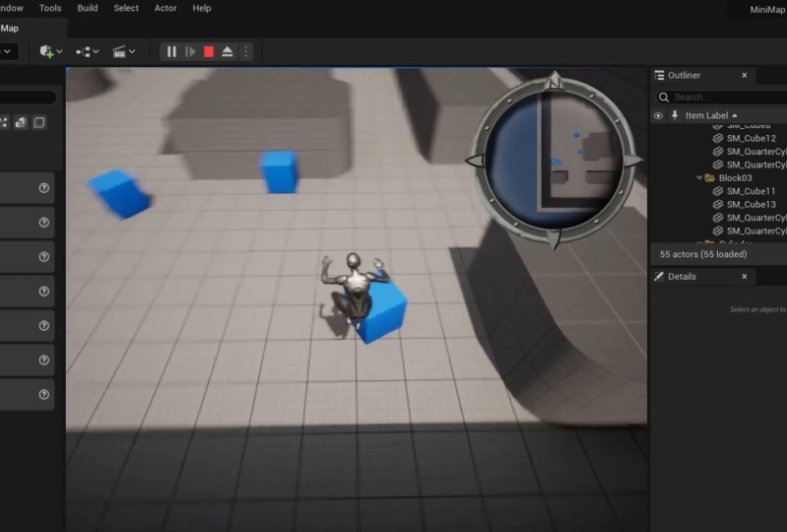Image resolution: width=787 pixels, height=532 pixels.
Task: Close the Details tab
Action: (745, 277)
